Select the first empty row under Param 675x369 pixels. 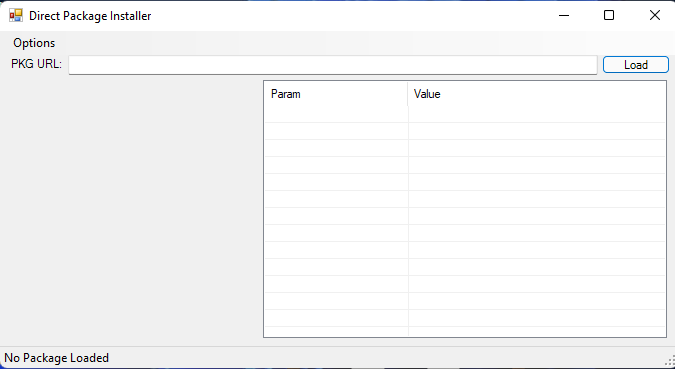pos(336,115)
